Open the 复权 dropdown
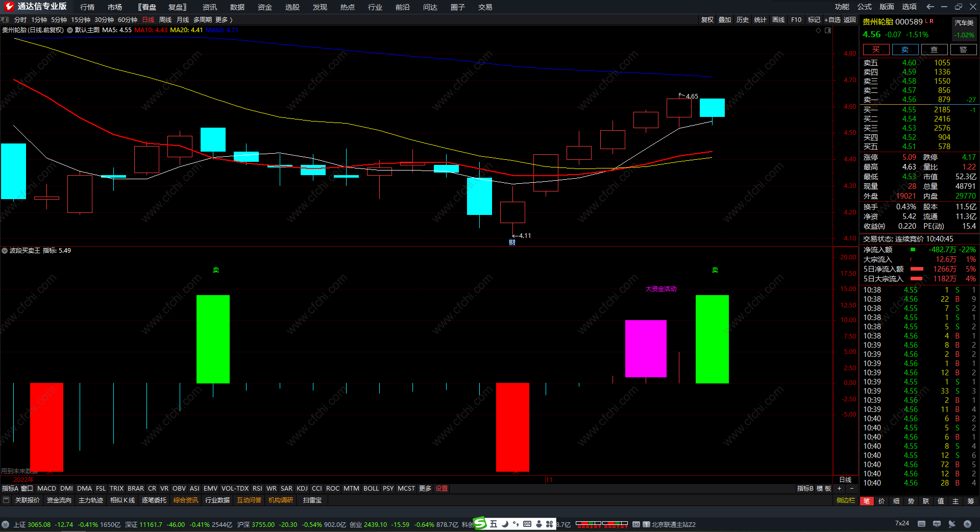The image size is (980, 532). (x=707, y=20)
